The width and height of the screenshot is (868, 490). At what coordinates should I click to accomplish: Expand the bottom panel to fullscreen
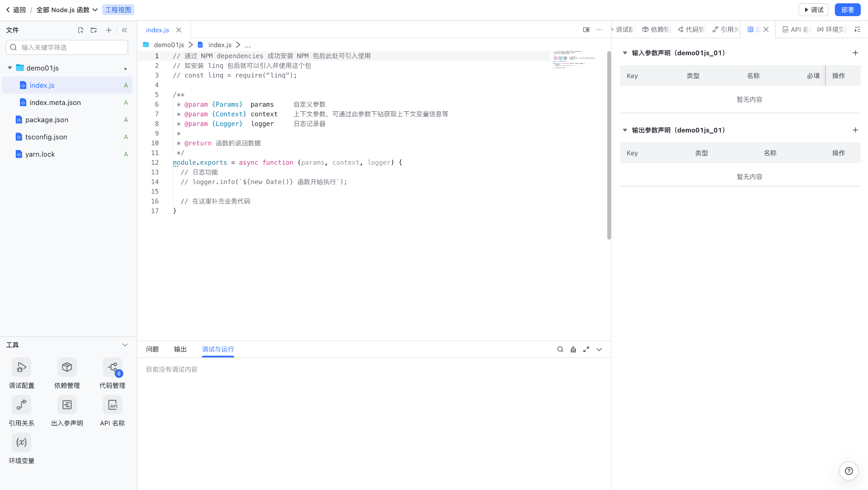click(586, 349)
